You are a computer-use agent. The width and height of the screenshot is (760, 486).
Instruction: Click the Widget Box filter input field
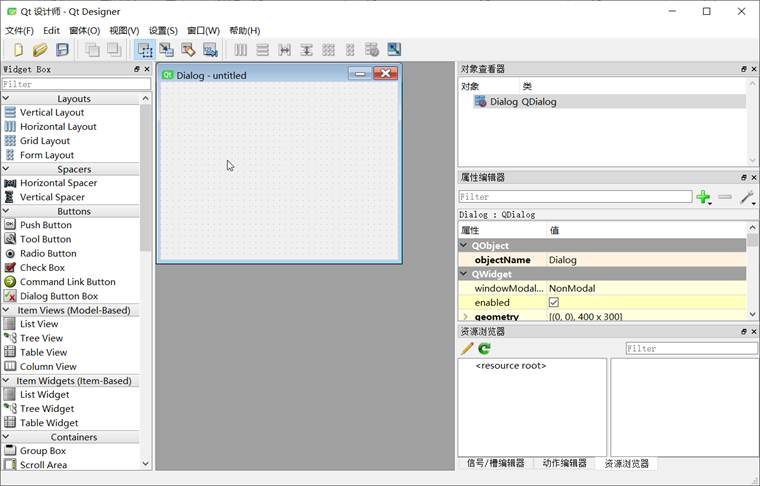pos(77,84)
